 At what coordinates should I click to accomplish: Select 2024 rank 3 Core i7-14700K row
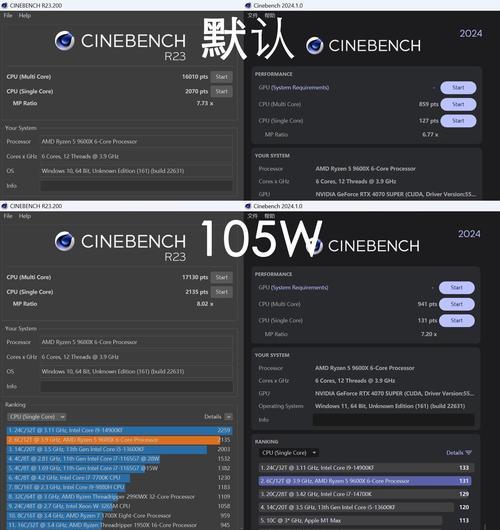coord(366,494)
